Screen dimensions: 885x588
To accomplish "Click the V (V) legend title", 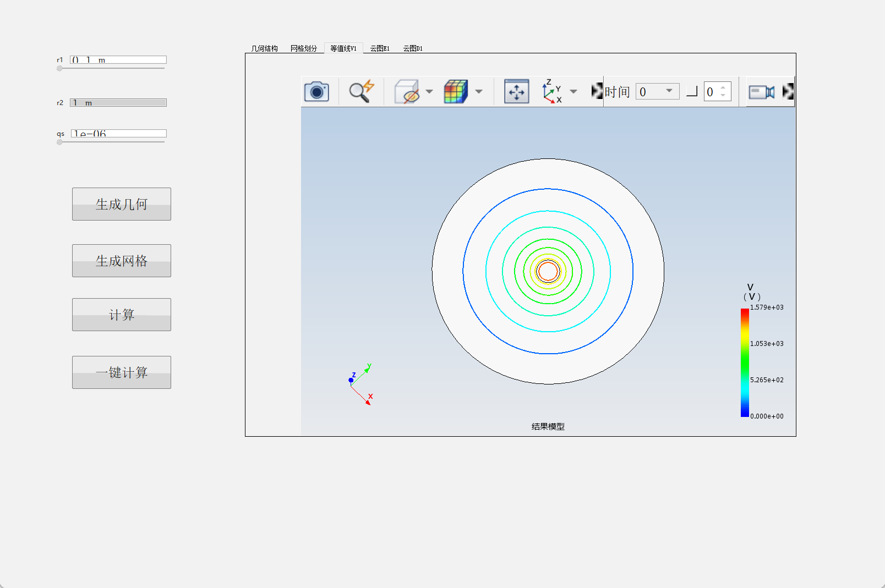I will tap(751, 292).
